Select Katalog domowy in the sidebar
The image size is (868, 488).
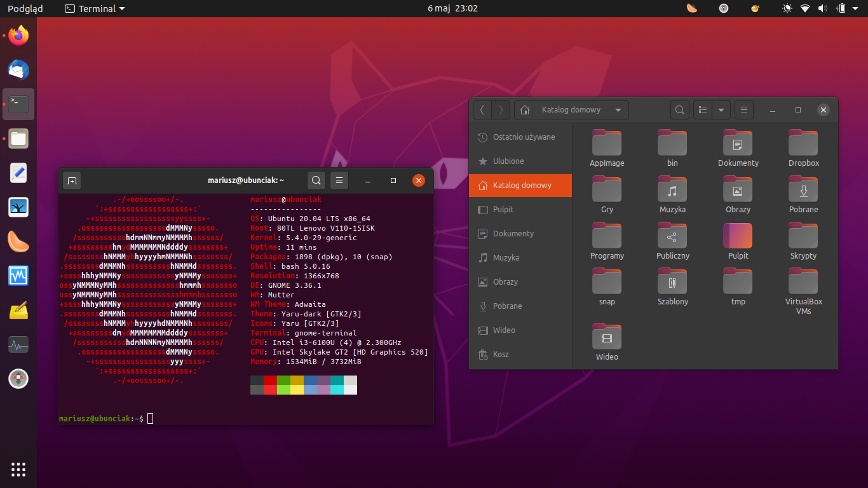point(520,186)
